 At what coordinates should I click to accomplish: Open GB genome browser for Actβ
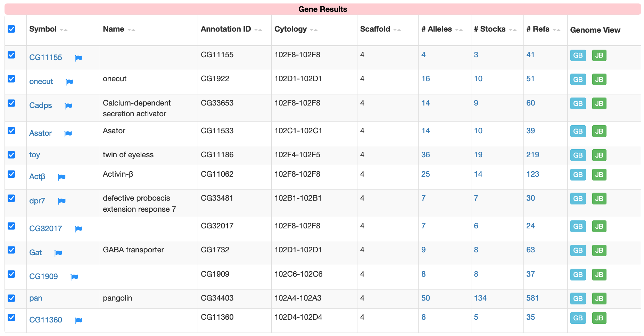pos(578,175)
